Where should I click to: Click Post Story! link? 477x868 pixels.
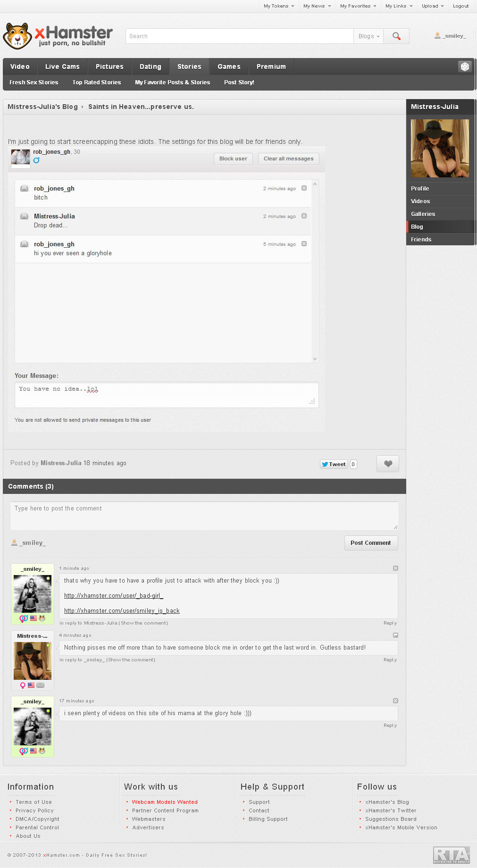point(239,83)
